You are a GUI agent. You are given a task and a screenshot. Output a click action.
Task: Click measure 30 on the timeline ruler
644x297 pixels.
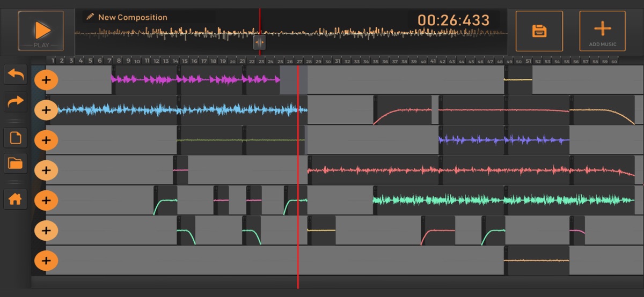point(328,61)
